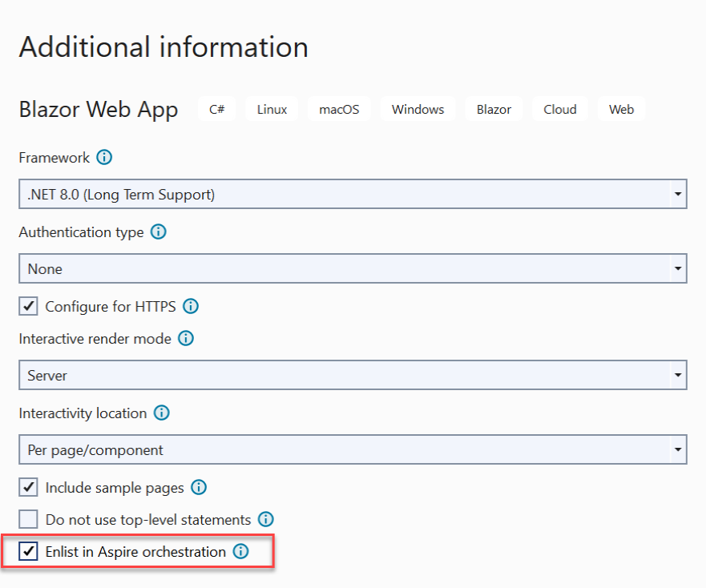The image size is (706, 588).
Task: Click the top-level statements info icon
Action: 265,519
